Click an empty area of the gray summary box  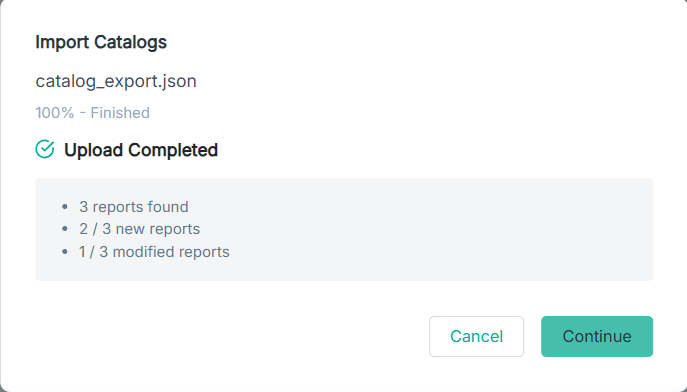[x=438, y=229]
